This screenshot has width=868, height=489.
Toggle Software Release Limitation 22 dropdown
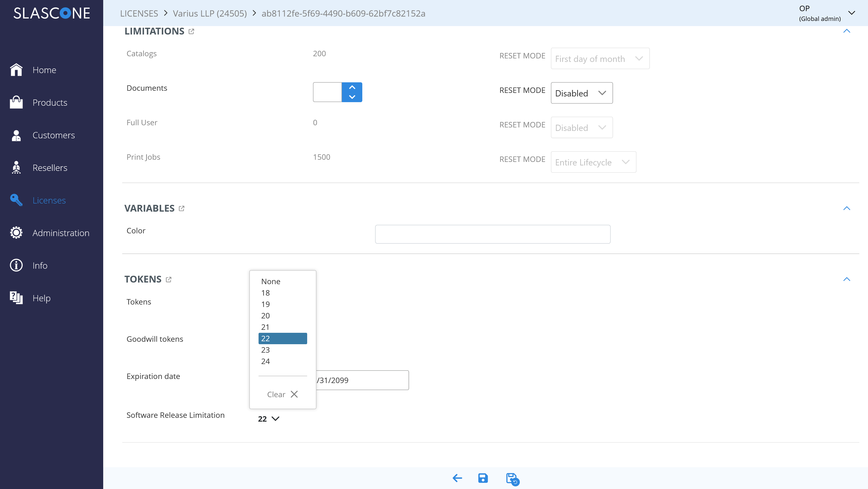269,419
